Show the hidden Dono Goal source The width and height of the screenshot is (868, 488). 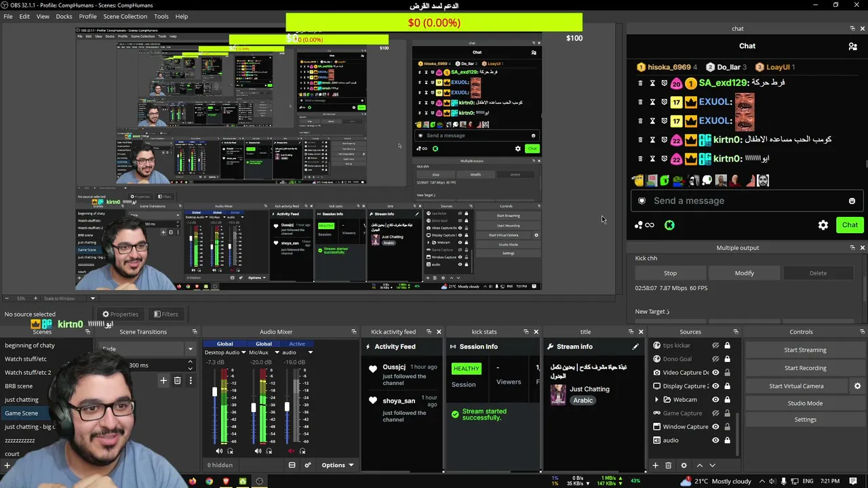715,359
